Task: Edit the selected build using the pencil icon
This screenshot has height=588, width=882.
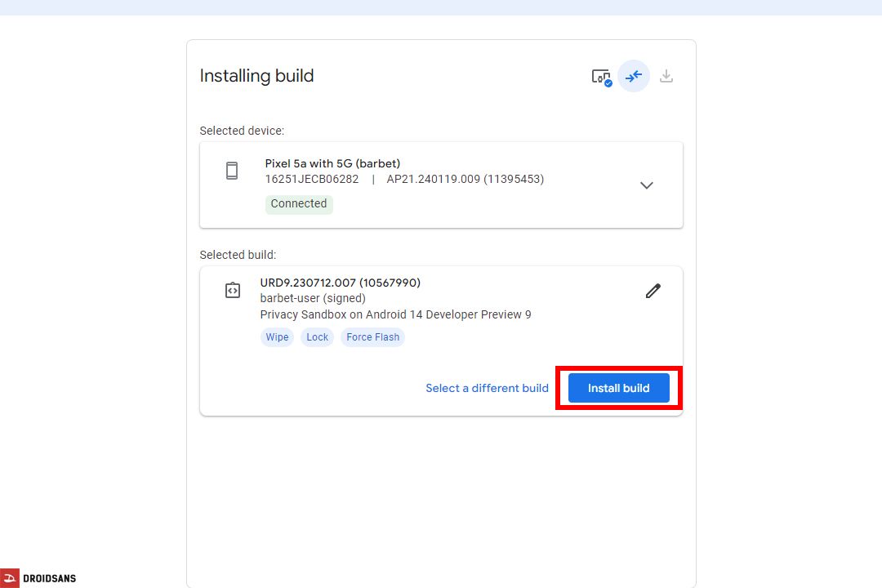Action: tap(653, 291)
